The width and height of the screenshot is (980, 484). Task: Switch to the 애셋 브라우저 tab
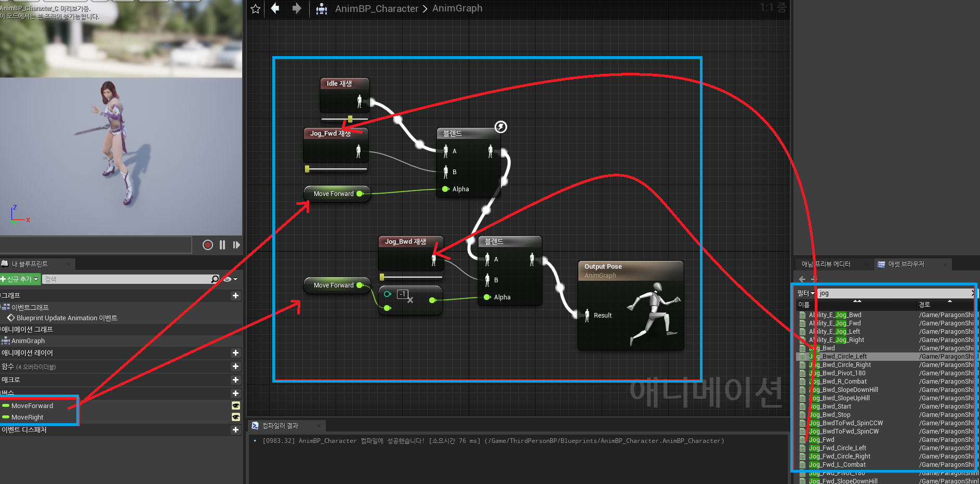coord(906,264)
